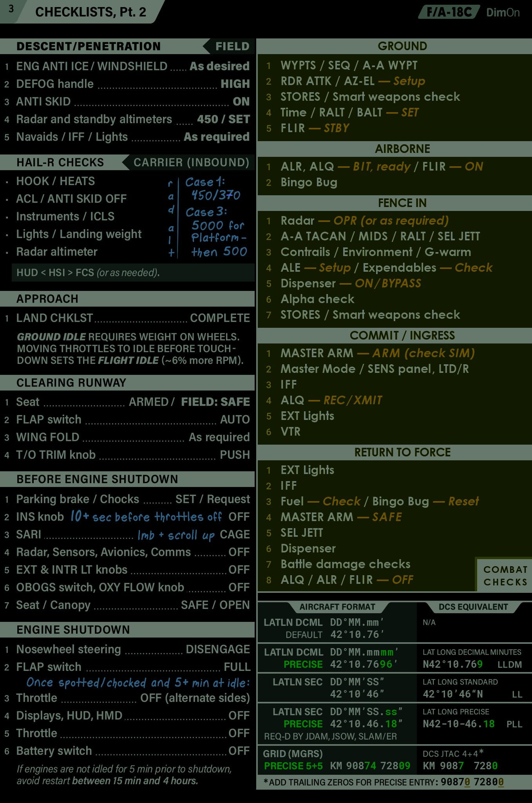532x803 pixels.
Task: Click the F/A-18C aircraft badge
Action: click(x=449, y=12)
